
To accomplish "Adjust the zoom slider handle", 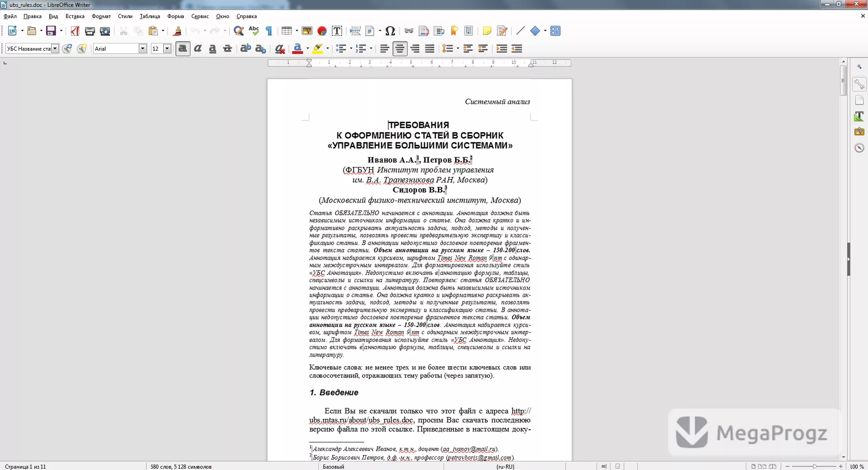I will coord(814,466).
